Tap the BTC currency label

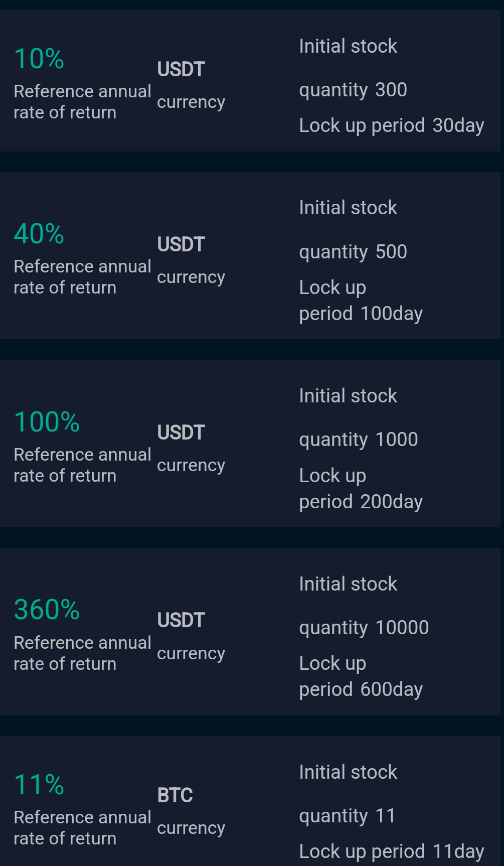175,795
